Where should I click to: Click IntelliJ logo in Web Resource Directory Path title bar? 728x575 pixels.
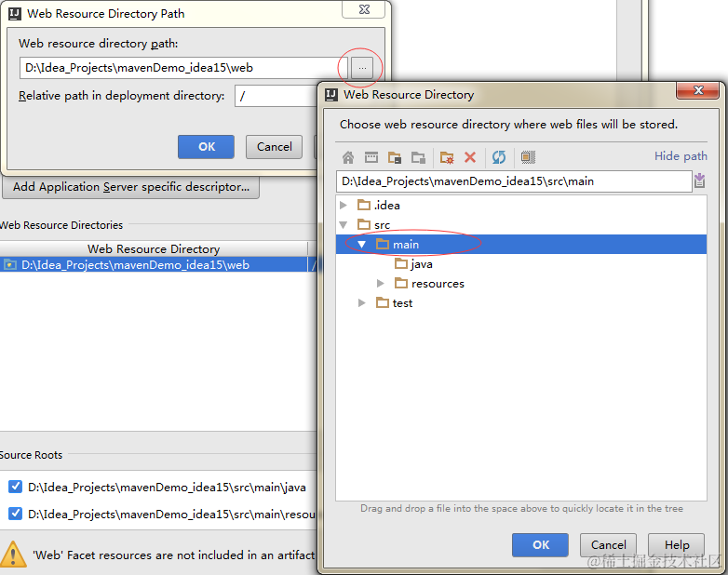(15, 14)
